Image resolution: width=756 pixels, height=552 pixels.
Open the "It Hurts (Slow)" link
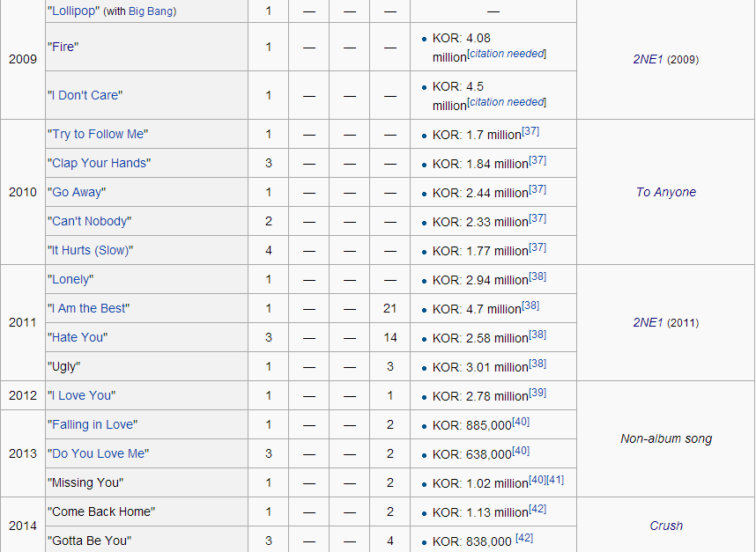(90, 250)
